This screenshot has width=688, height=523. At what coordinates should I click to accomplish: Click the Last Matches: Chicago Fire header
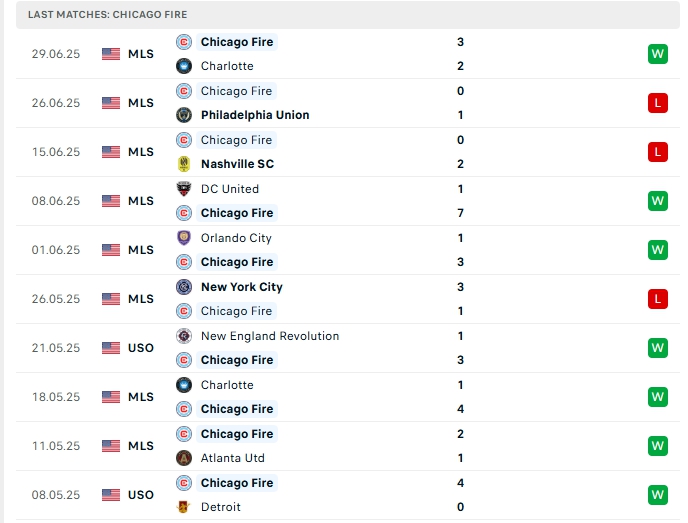107,15
